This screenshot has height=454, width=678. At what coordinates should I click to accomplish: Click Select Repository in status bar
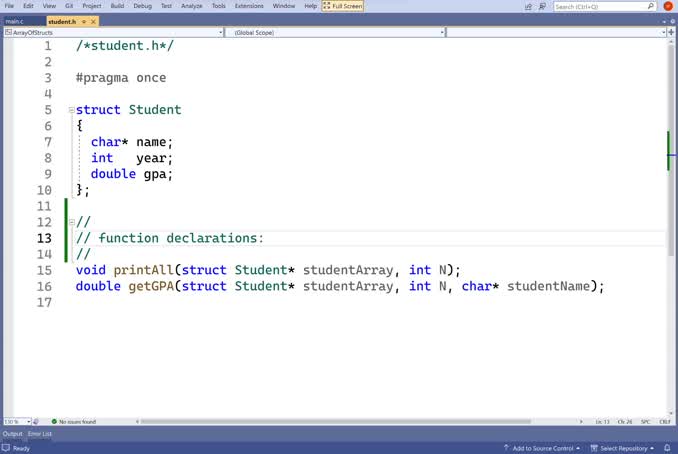coord(623,448)
